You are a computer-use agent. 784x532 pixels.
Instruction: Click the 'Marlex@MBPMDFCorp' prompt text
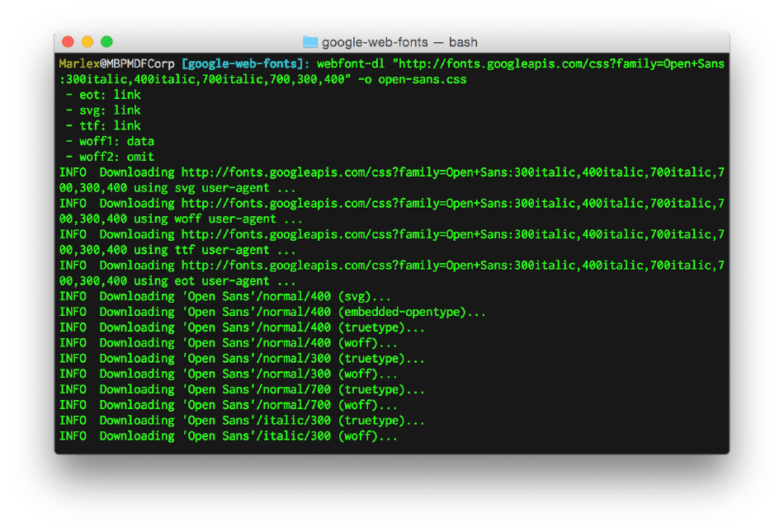tap(117, 64)
